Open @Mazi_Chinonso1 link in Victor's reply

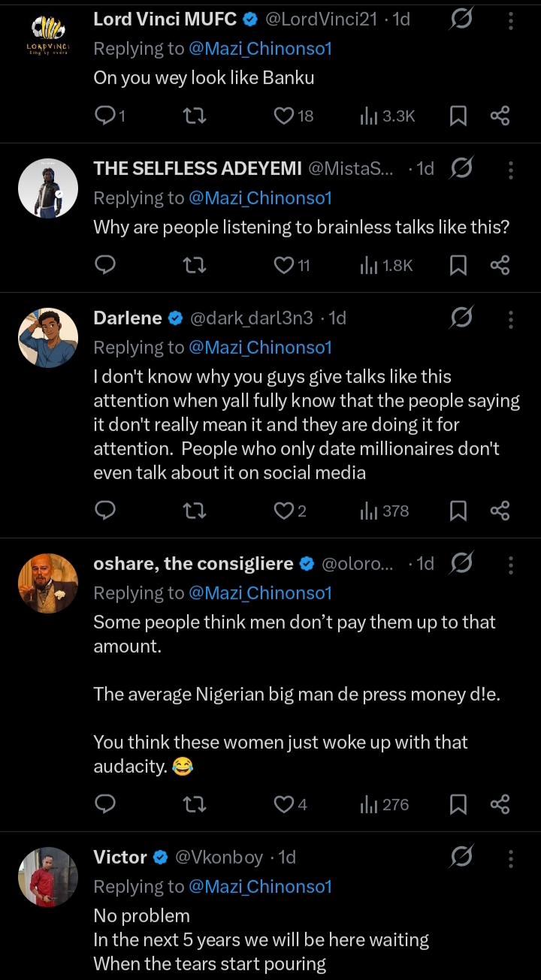pyautogui.click(x=260, y=887)
